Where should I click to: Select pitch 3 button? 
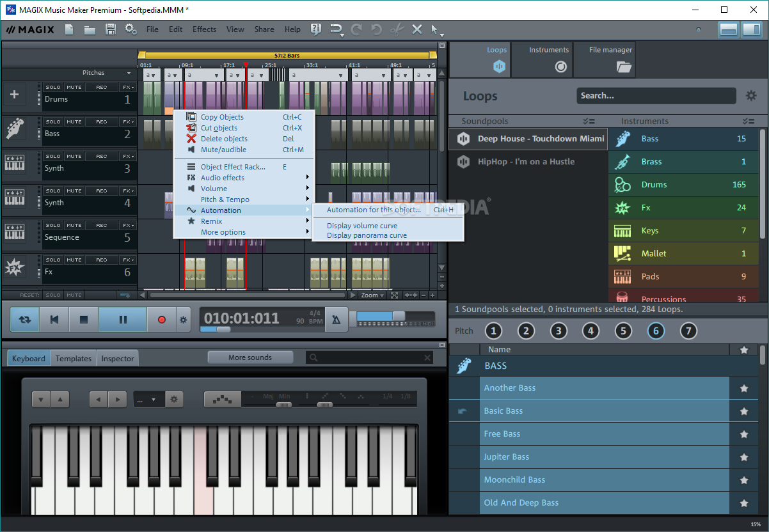[x=559, y=331]
